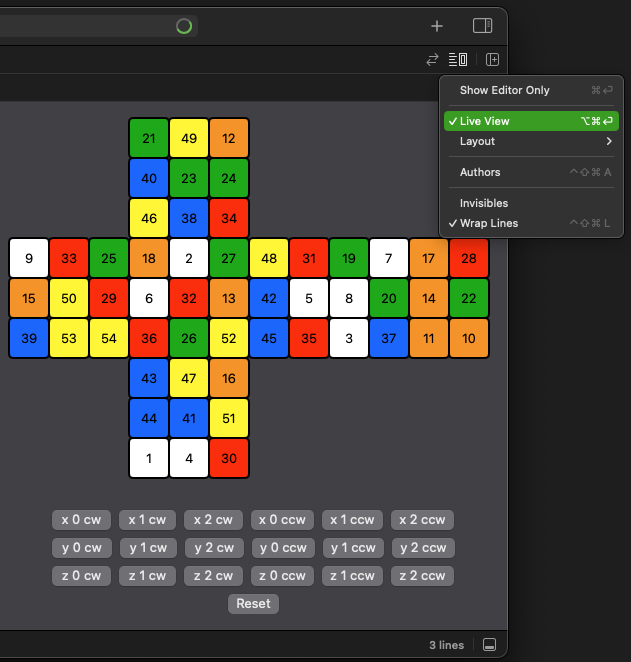Uncheck Wrap Lines in the menu
The image size is (631, 662).
click(531, 223)
